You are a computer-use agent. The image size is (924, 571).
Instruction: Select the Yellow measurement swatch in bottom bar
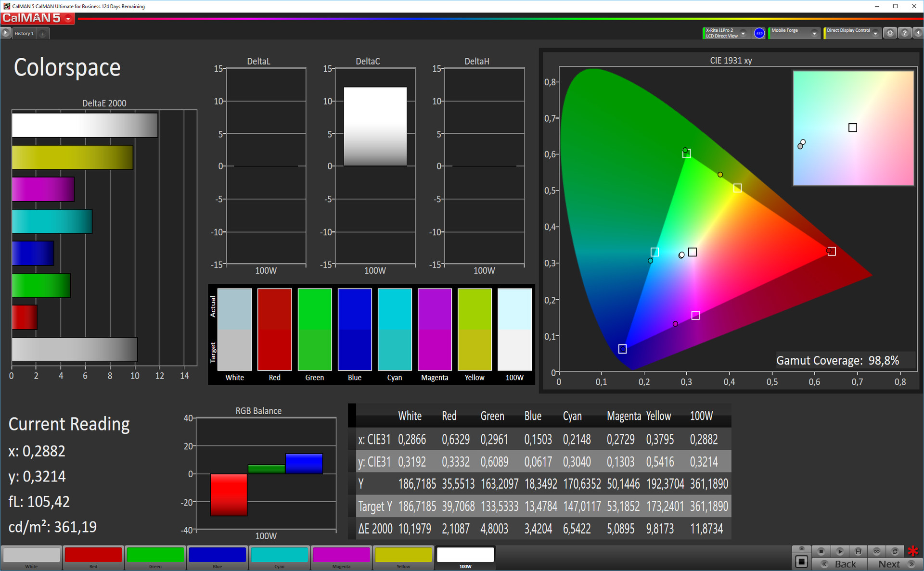pos(404,558)
